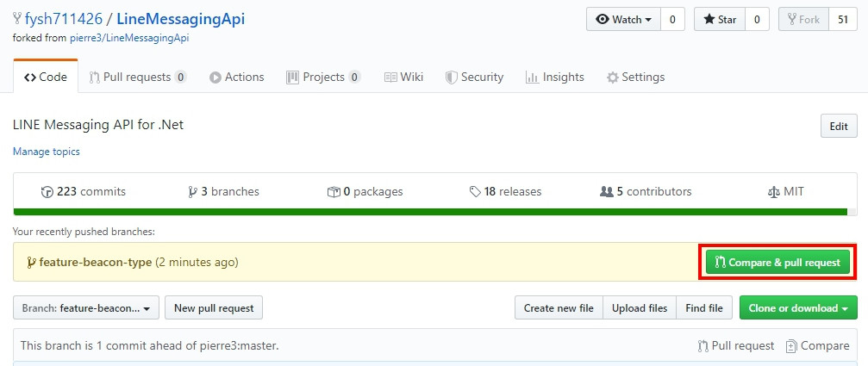Screen dimensions: 868x366
Task: Open pierre3/LineMessagingApi upstream repository link
Action: (129, 38)
